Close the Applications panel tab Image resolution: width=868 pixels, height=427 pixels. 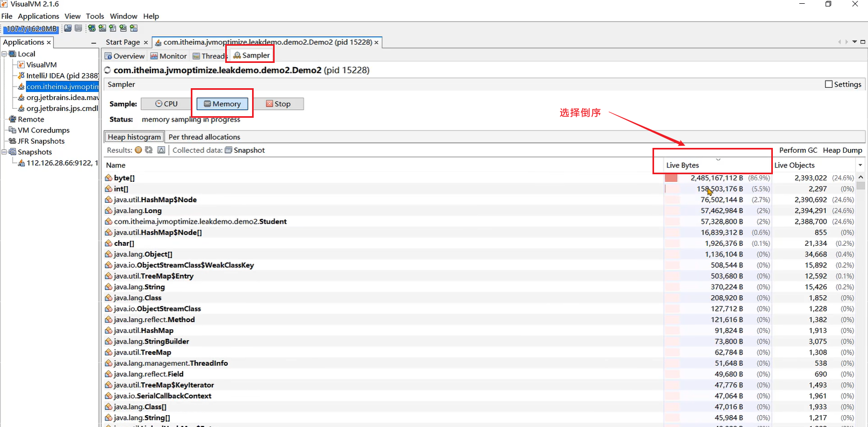(49, 42)
